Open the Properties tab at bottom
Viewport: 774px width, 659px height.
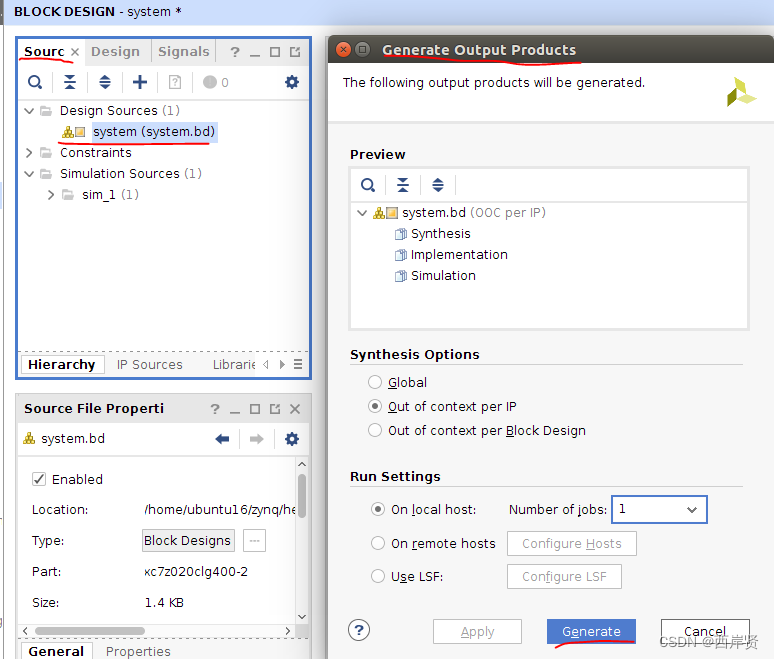point(138,651)
